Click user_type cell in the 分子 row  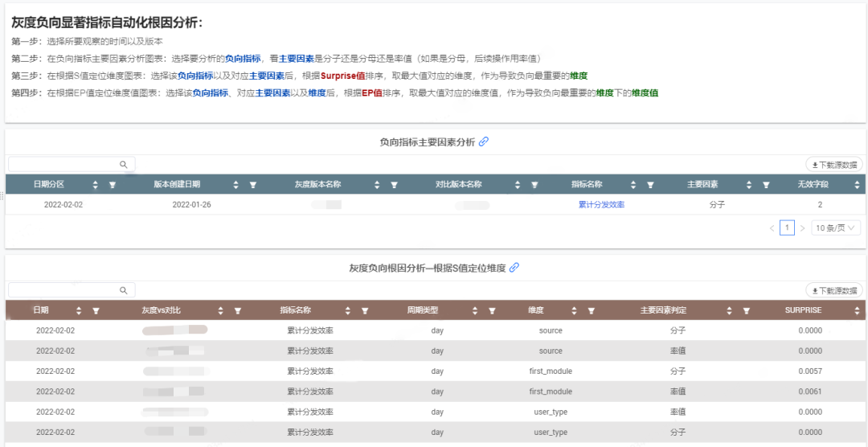click(x=551, y=432)
